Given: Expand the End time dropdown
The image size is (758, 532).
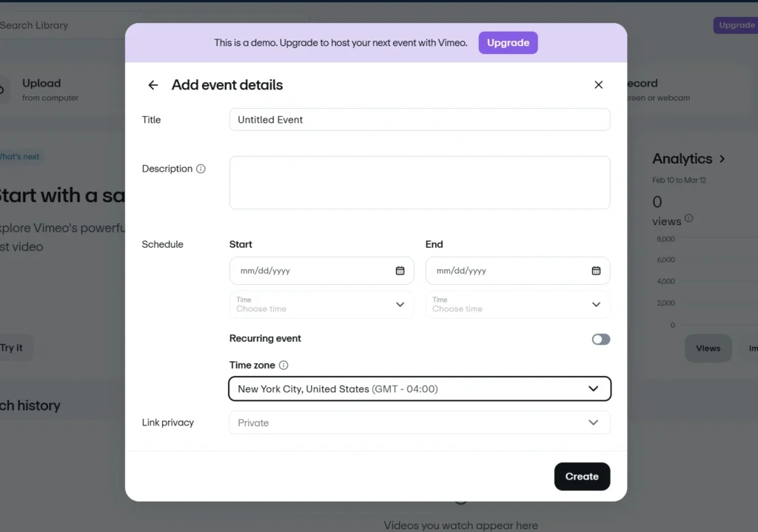Looking at the screenshot, I should pos(517,304).
